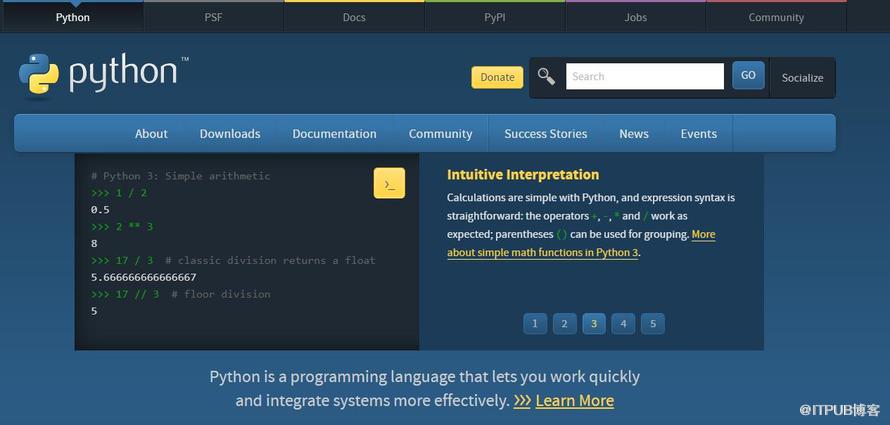Open the Docs top tab
Image resolution: width=890 pixels, height=425 pixels.
click(354, 17)
